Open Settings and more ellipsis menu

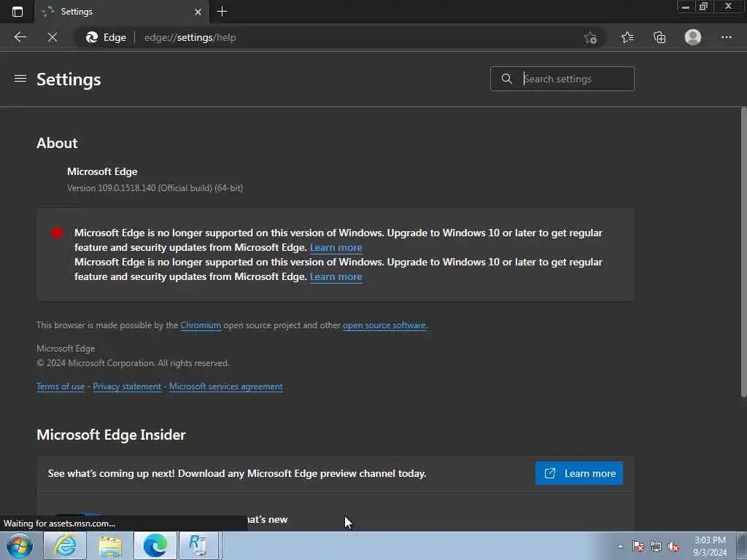[726, 37]
